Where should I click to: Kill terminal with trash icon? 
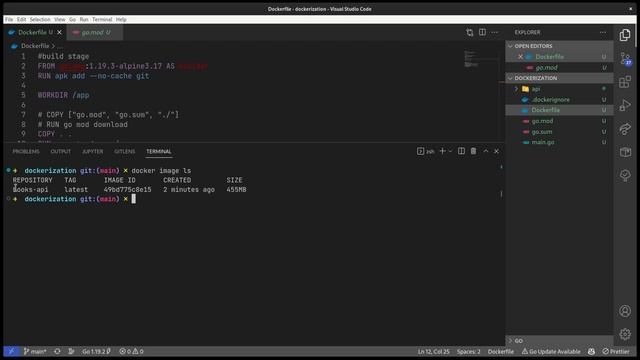click(x=473, y=151)
